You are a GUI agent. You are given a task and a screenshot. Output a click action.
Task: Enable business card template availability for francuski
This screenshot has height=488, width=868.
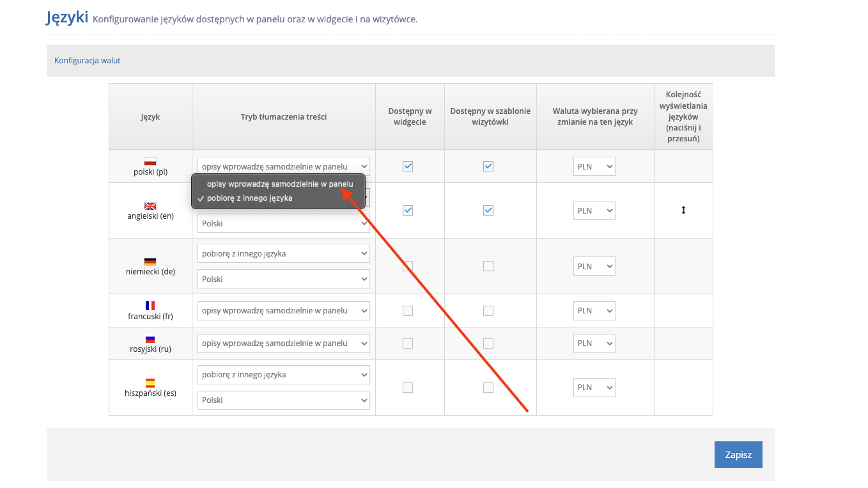tap(488, 311)
